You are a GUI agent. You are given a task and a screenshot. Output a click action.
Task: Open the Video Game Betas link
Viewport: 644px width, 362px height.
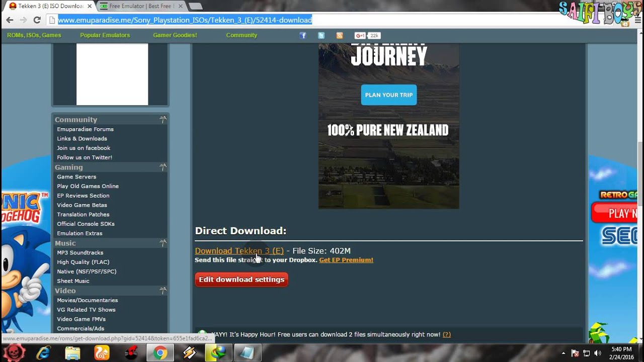coord(82,205)
